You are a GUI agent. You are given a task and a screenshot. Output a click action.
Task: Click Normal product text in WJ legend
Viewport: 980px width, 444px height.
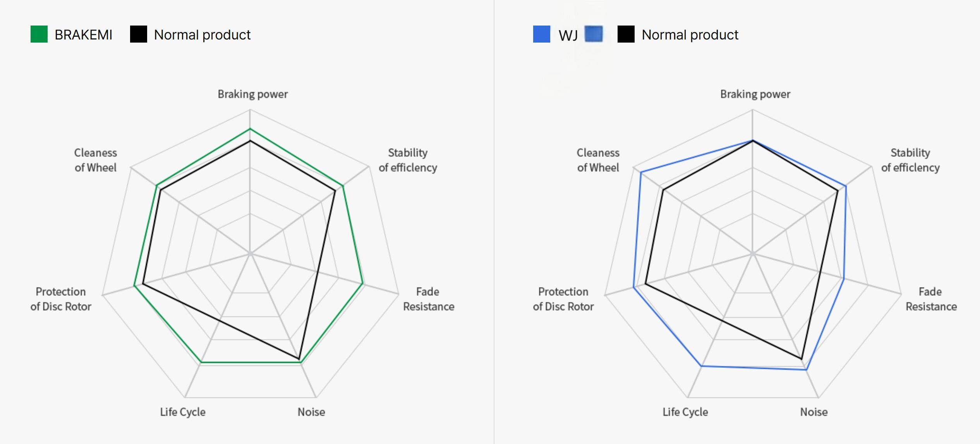click(690, 35)
